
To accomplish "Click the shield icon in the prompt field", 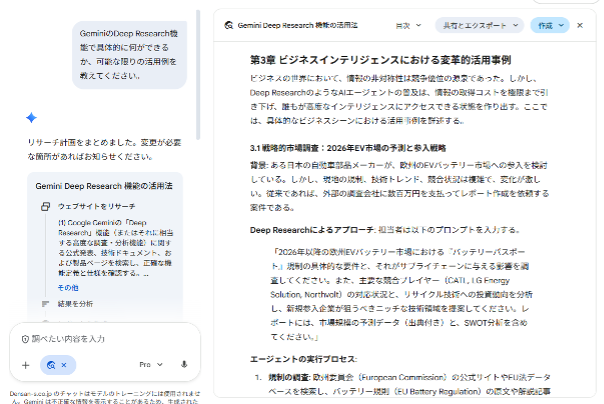I will tap(25, 339).
